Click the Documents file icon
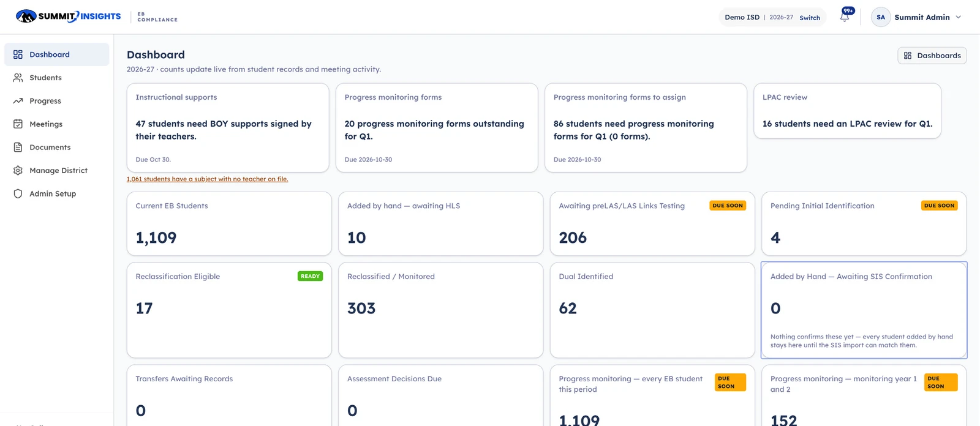 pyautogui.click(x=18, y=148)
